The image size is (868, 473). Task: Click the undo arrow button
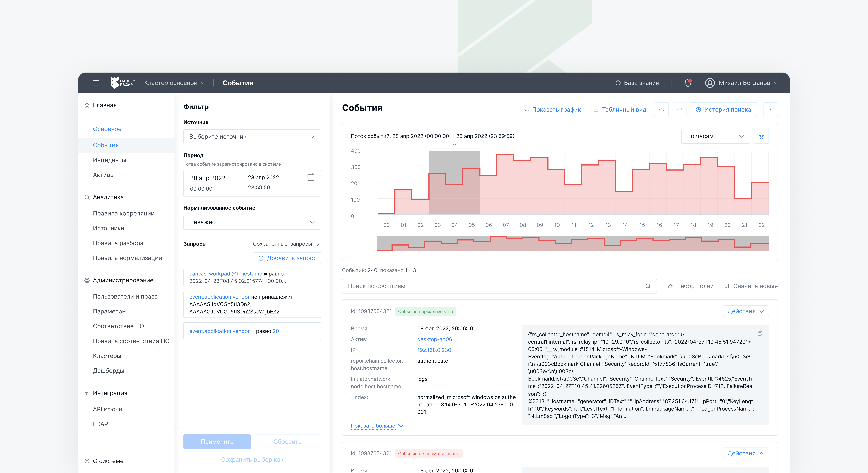661,110
